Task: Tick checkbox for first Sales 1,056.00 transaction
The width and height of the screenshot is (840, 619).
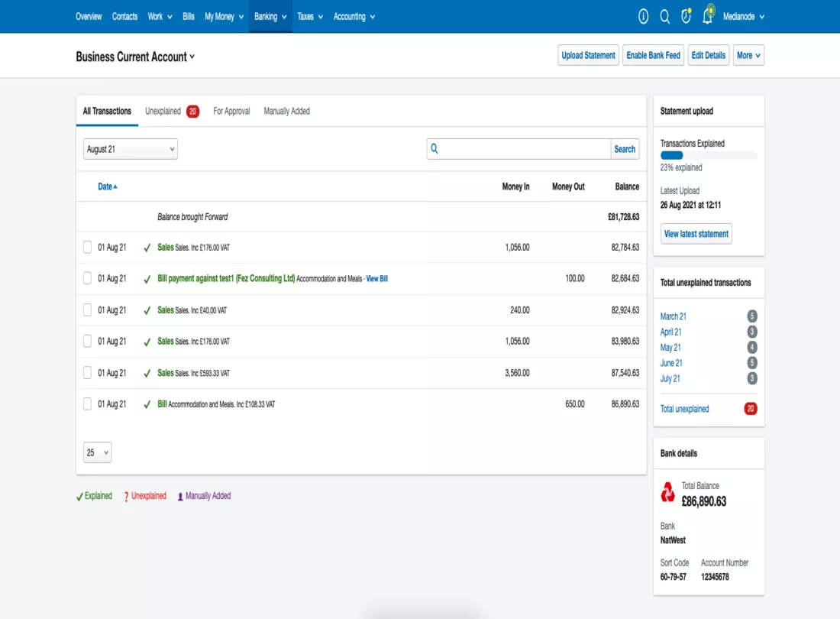Action: coord(87,247)
